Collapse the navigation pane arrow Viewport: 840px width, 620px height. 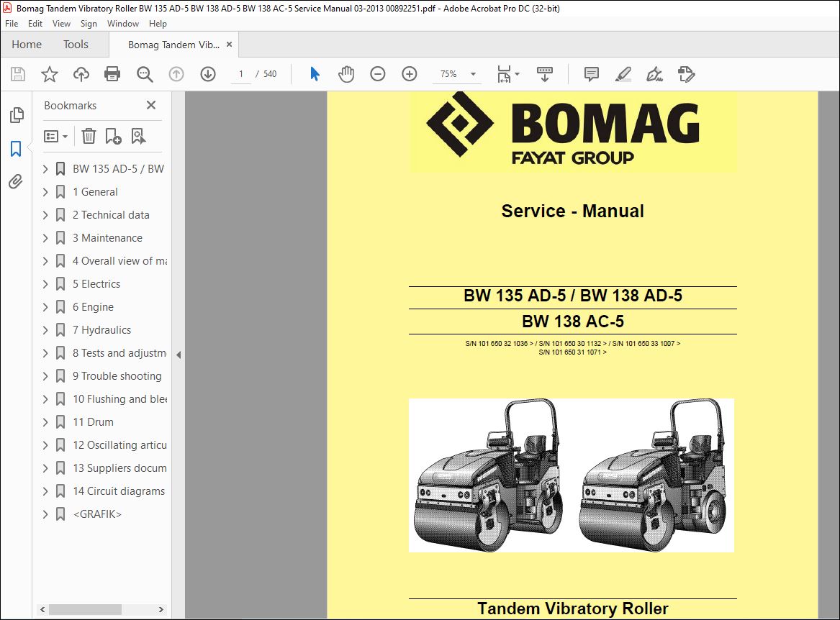179,355
